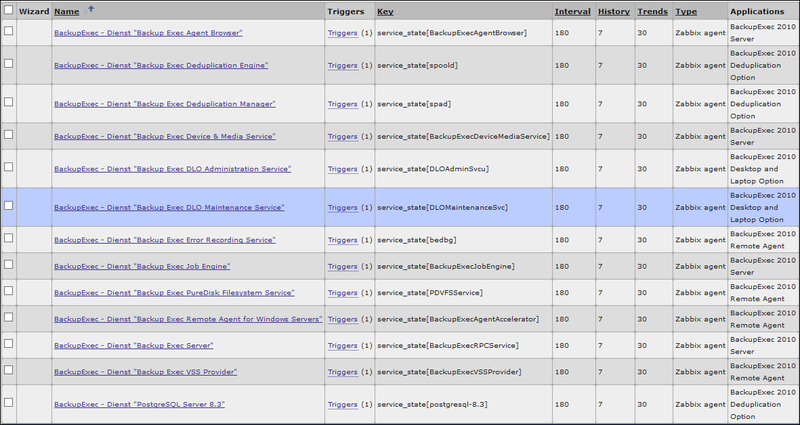Sort by Type column header

[686, 11]
